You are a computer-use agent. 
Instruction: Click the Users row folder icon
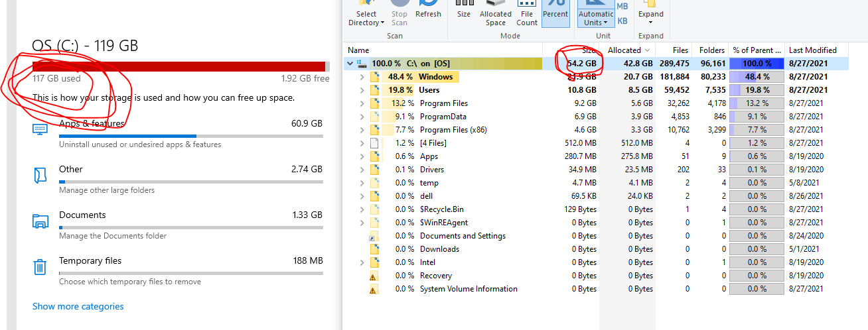pyautogui.click(x=374, y=90)
